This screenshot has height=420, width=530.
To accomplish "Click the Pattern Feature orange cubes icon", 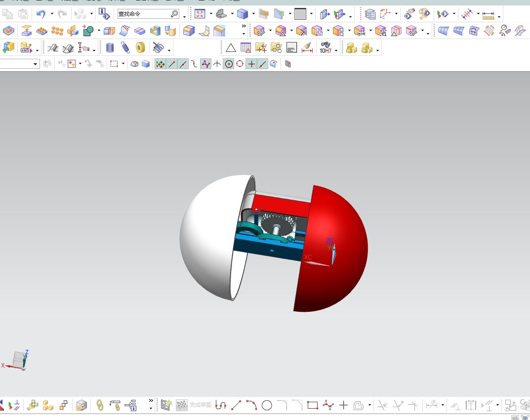I will point(57,31).
